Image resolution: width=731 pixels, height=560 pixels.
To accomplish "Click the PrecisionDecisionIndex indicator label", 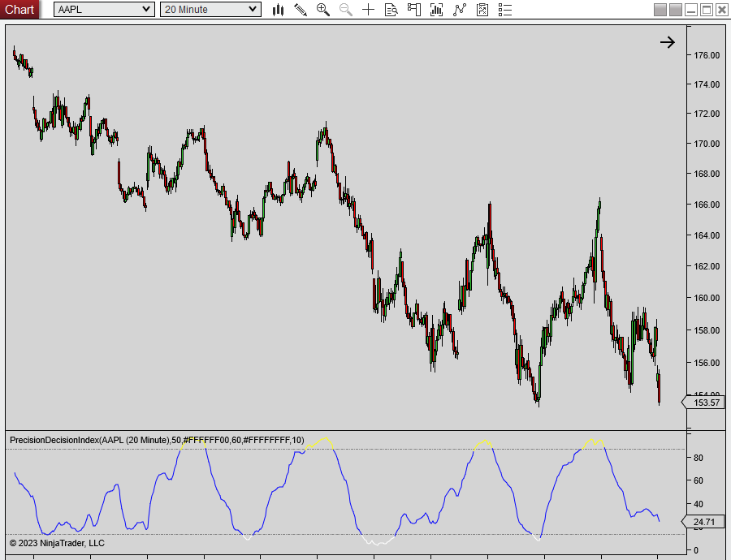I will tap(157, 440).
